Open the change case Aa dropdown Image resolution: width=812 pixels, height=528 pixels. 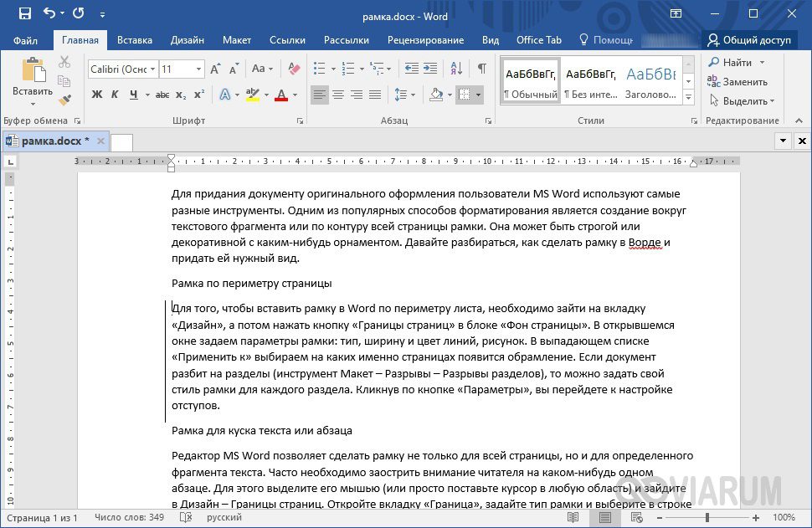262,69
